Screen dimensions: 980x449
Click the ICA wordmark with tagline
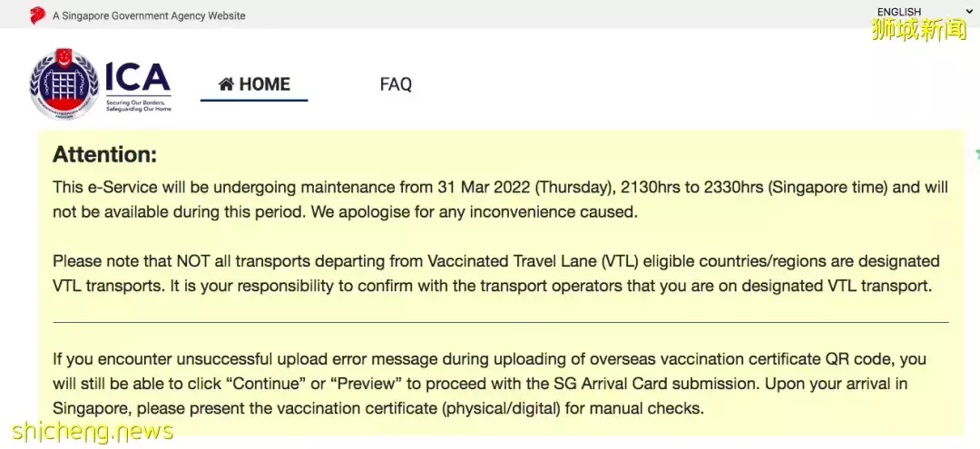(137, 86)
